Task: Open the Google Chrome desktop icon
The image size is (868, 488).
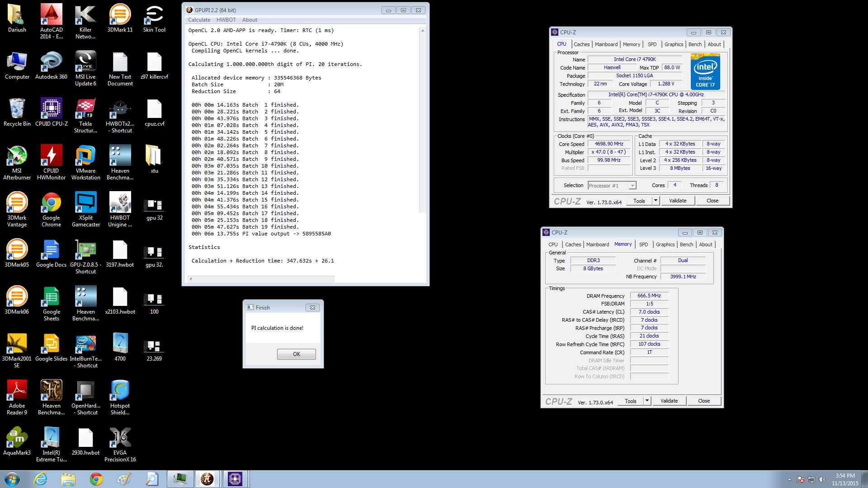Action: pos(51,210)
